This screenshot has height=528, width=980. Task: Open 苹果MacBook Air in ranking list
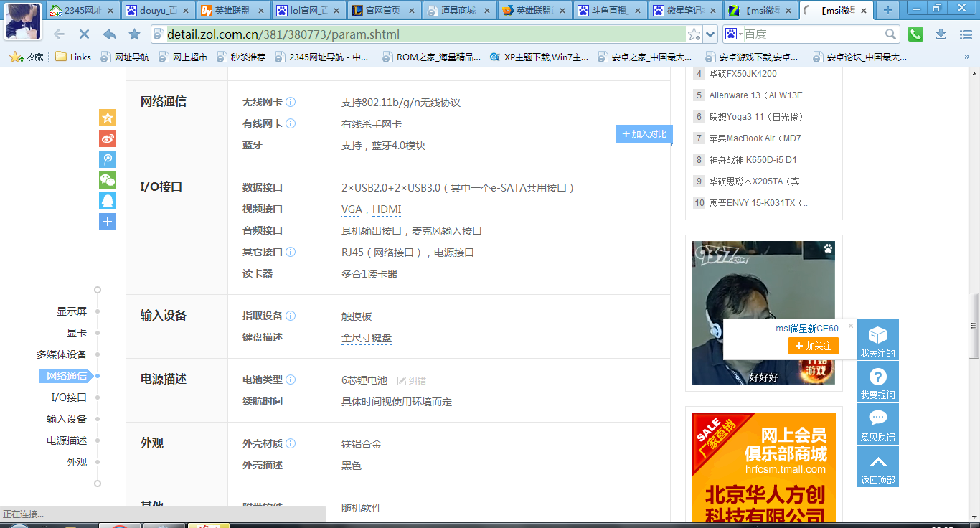758,138
